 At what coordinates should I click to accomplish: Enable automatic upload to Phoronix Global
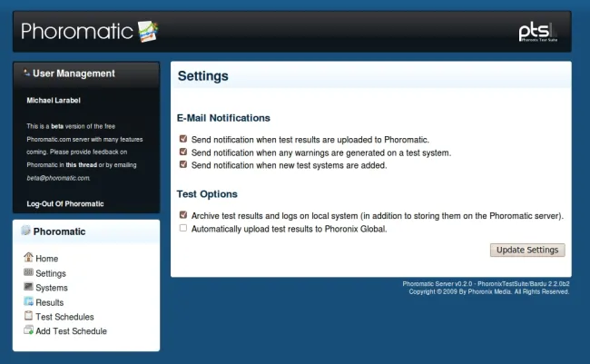coord(183,229)
